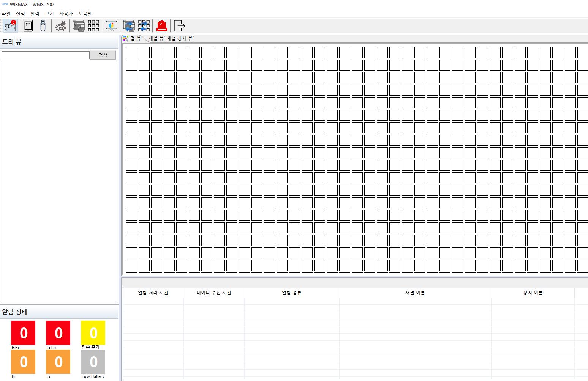
Task: Open the notification icon with red badge
Action: coord(10,26)
